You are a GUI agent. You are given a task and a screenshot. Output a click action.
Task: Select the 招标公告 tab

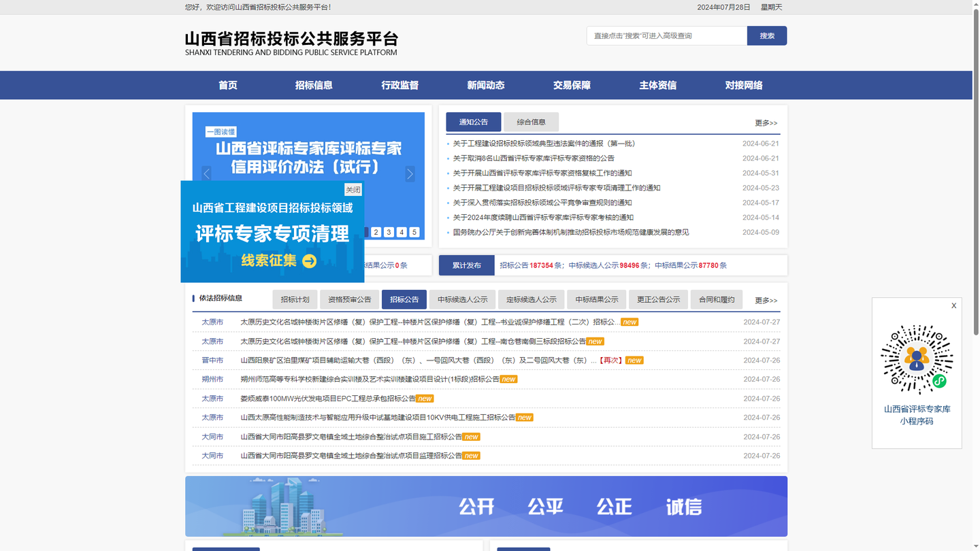404,299
